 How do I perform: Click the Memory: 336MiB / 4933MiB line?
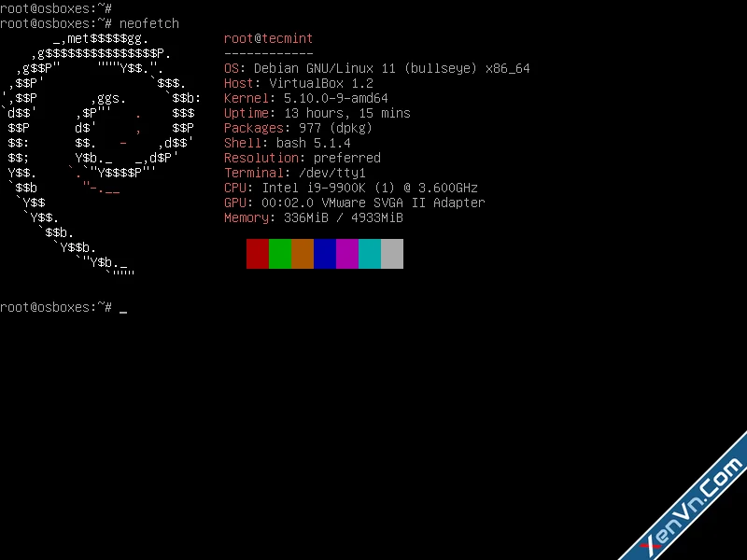coord(314,217)
